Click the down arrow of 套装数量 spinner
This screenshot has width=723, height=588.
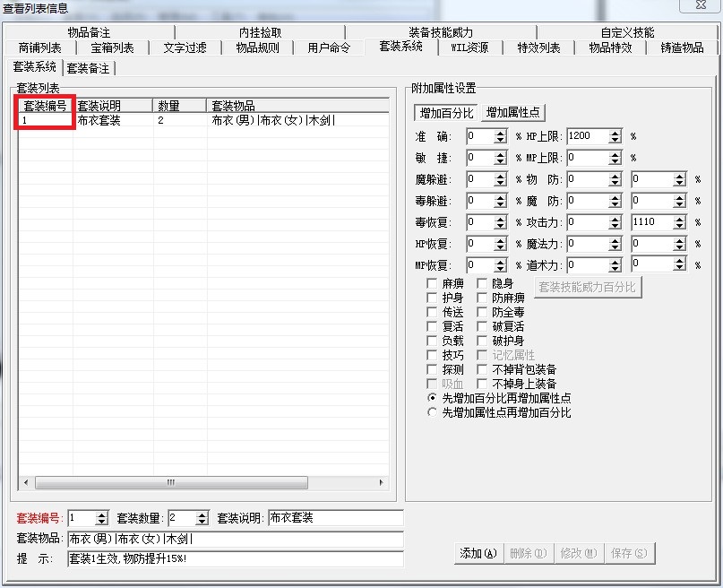[x=202, y=523]
